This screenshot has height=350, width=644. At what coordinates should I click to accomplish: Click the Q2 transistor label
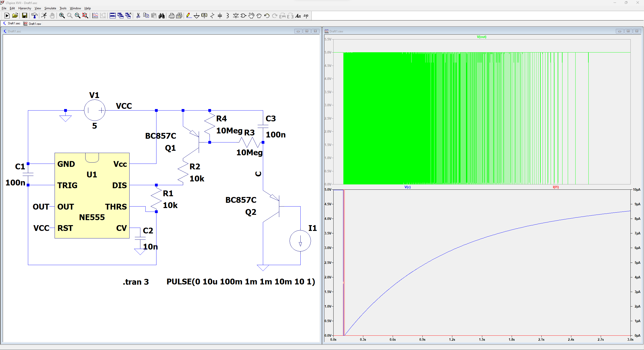pyautogui.click(x=251, y=212)
